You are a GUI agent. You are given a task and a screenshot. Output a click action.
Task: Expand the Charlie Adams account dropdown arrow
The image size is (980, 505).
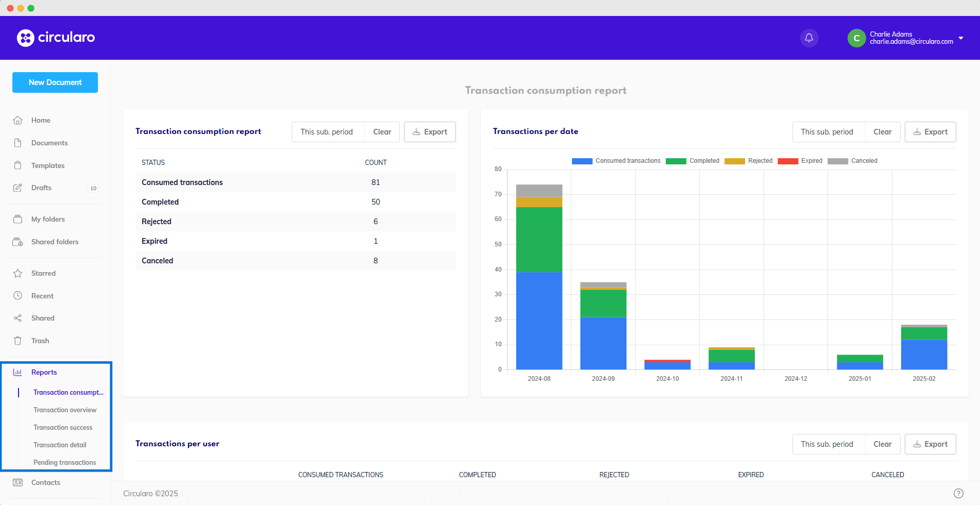(x=961, y=38)
